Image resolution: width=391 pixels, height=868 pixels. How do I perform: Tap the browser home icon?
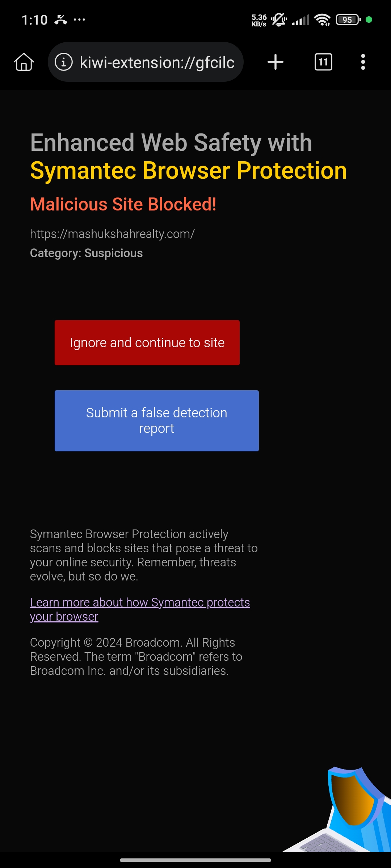[x=24, y=62]
